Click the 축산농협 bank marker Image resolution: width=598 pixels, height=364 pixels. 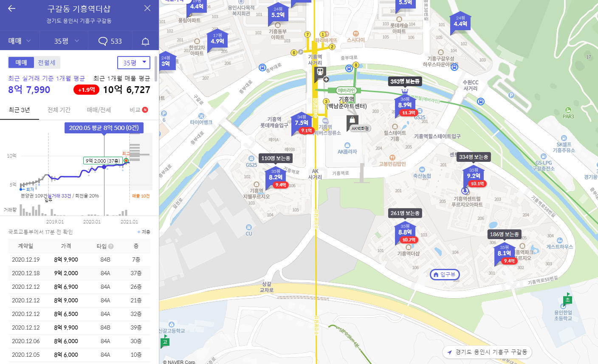pyautogui.click(x=422, y=169)
